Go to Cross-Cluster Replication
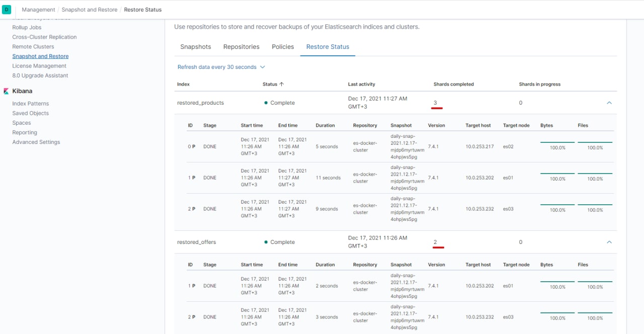Screen dimensions: 644x334 pos(44,37)
